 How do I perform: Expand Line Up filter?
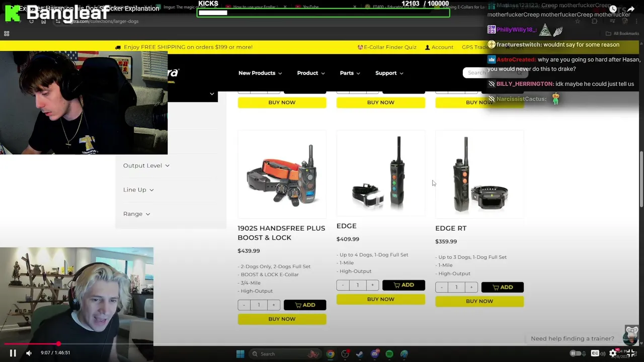pos(138,190)
